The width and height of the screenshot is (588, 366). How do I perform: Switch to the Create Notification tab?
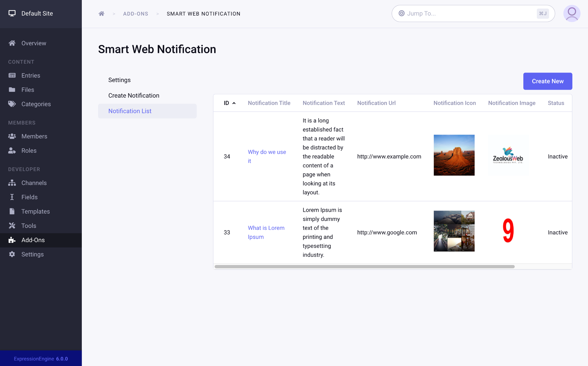134,95
